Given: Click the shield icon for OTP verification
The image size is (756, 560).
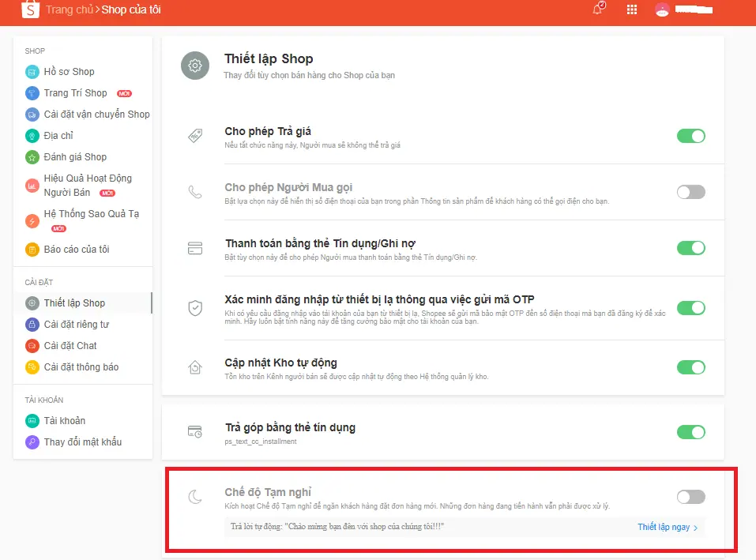Looking at the screenshot, I should (195, 308).
